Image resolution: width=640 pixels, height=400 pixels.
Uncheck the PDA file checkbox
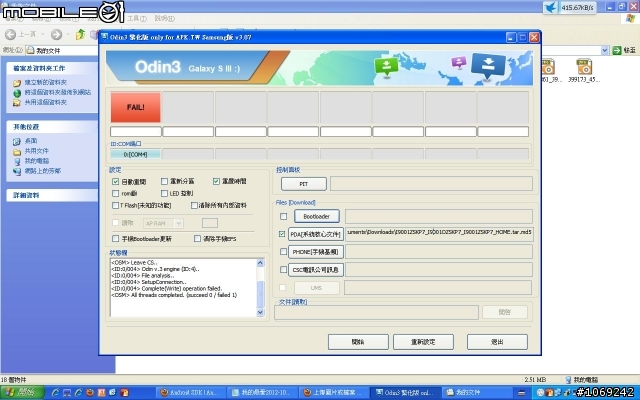(x=282, y=234)
